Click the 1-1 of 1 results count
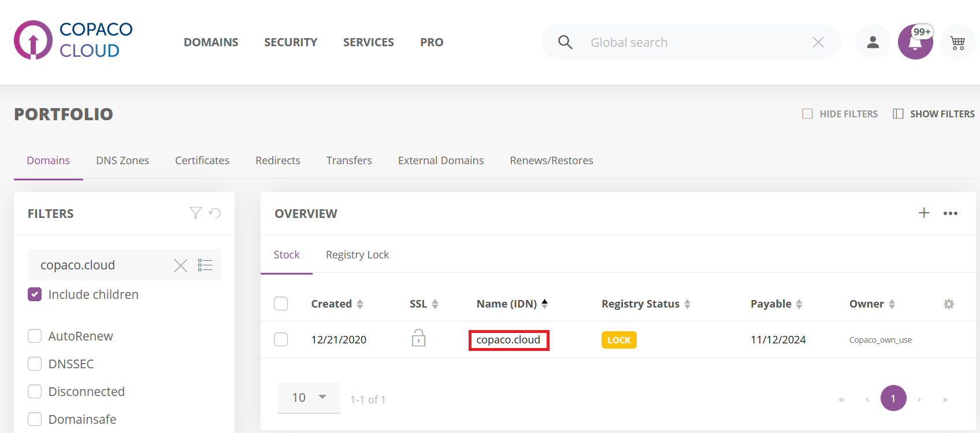Image resolution: width=980 pixels, height=433 pixels. click(x=368, y=399)
